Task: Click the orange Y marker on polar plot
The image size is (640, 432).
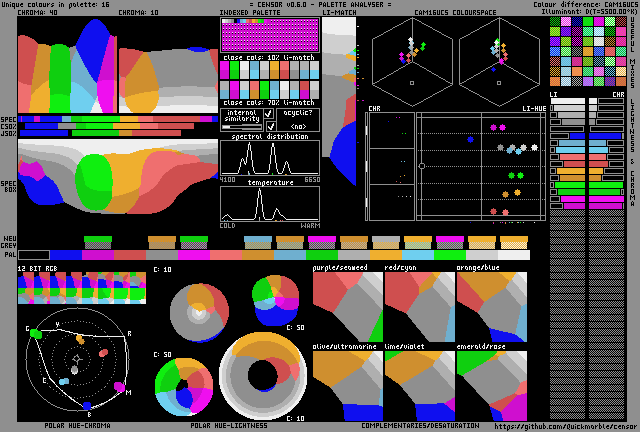Action: [80, 339]
